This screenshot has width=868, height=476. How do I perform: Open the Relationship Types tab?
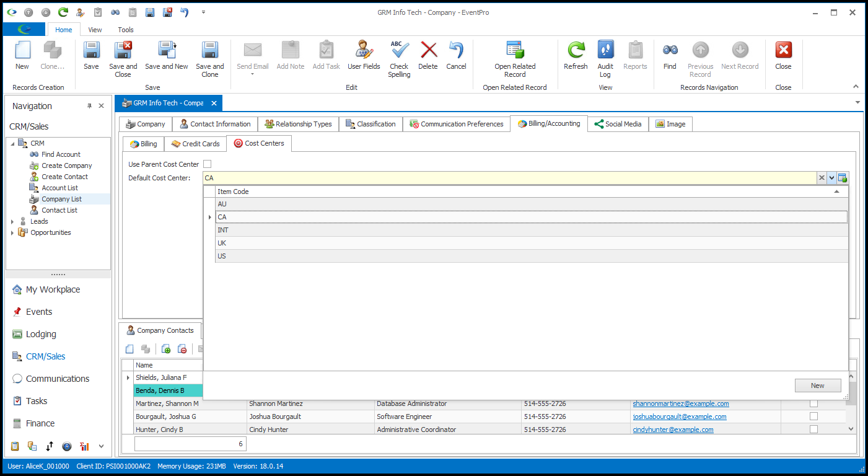(x=298, y=124)
